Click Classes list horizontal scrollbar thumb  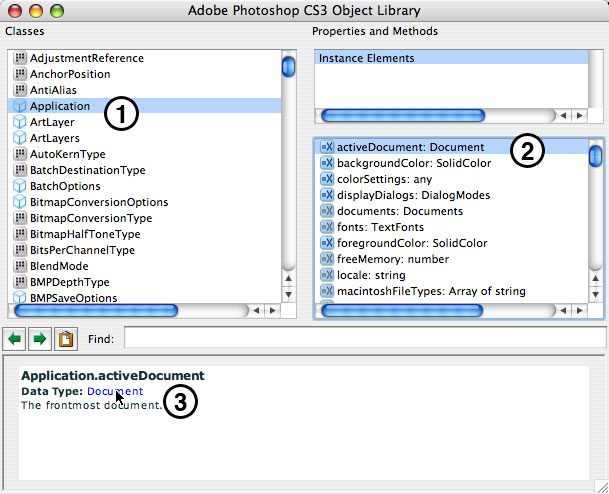pos(96,310)
